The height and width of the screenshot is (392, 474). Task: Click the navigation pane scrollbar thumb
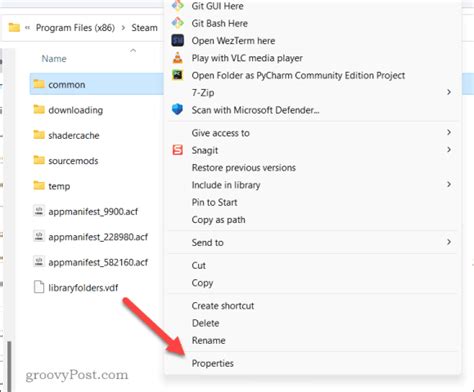[9, 366]
